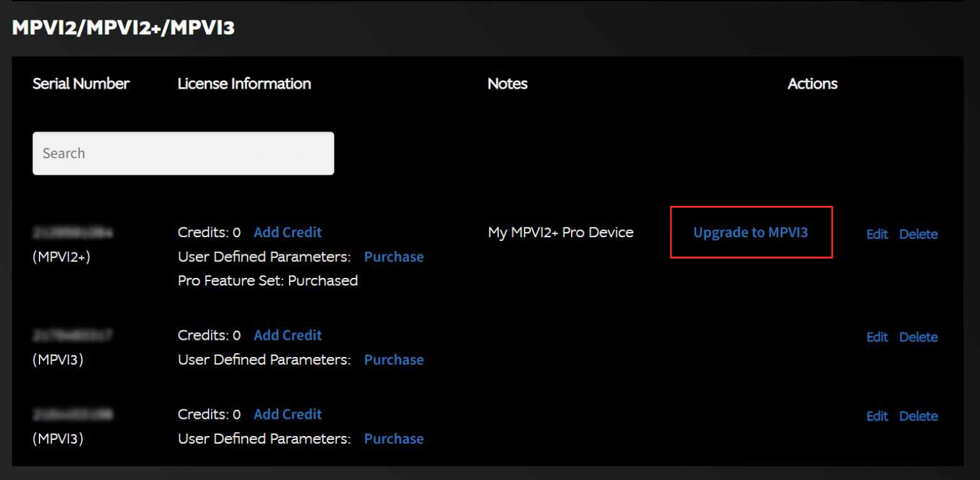Click Edit on the bottom MPVI3 row

(877, 416)
